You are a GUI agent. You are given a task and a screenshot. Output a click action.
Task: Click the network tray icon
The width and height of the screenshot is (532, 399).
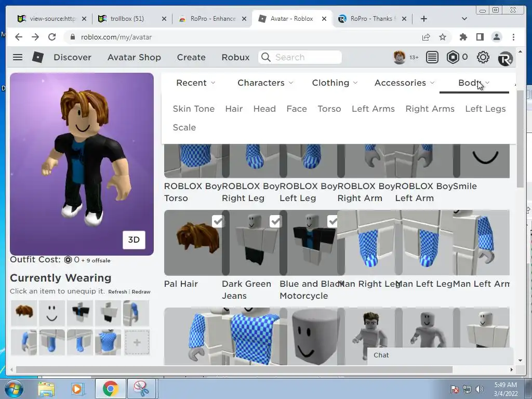pos(467,389)
